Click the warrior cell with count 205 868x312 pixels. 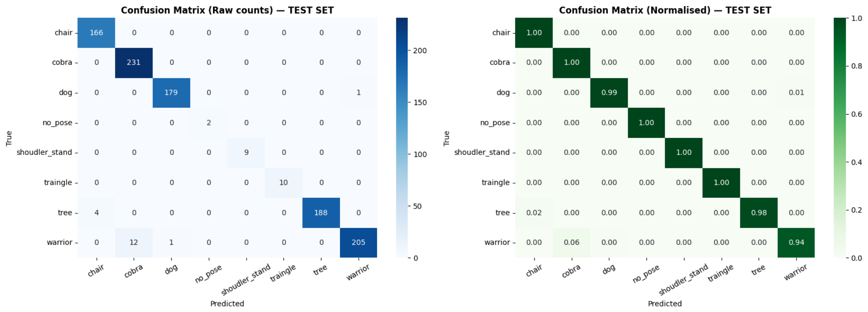(x=358, y=243)
